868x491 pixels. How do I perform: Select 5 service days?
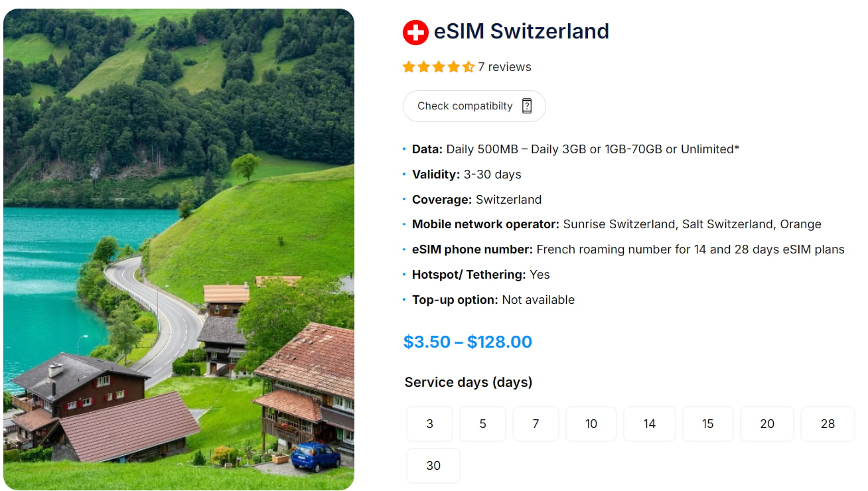pyautogui.click(x=482, y=423)
